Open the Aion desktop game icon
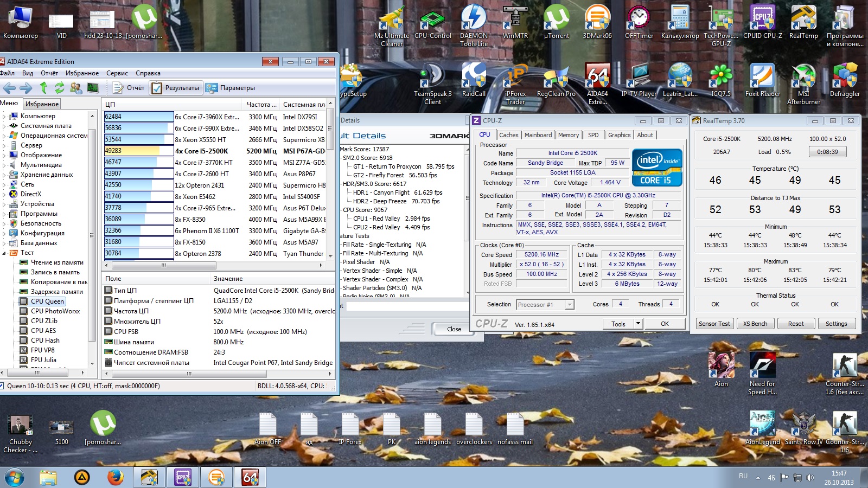 pos(721,370)
